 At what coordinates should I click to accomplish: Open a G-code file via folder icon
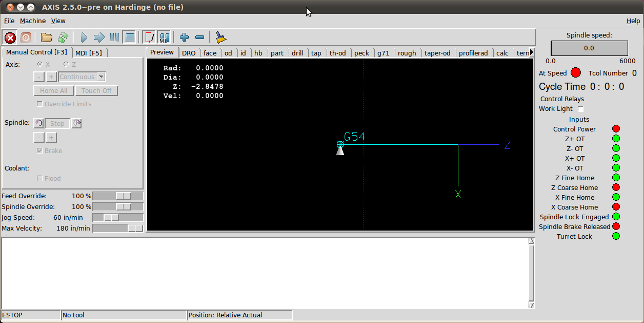(47, 37)
